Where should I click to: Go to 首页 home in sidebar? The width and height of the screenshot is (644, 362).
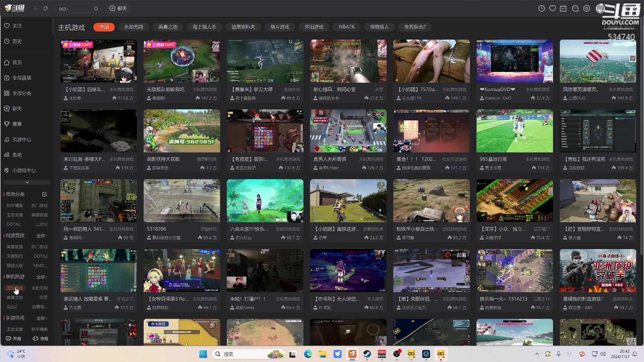pos(13,62)
